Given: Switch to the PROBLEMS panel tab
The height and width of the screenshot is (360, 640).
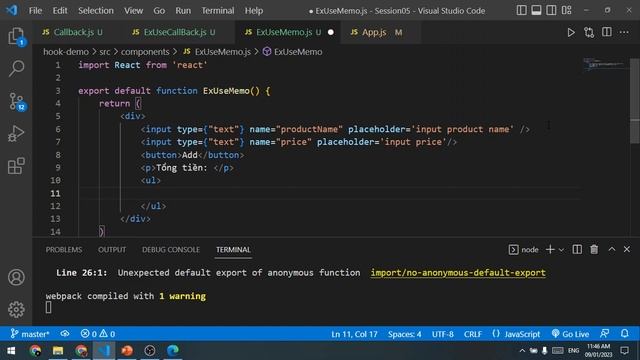Looking at the screenshot, I should [64, 250].
